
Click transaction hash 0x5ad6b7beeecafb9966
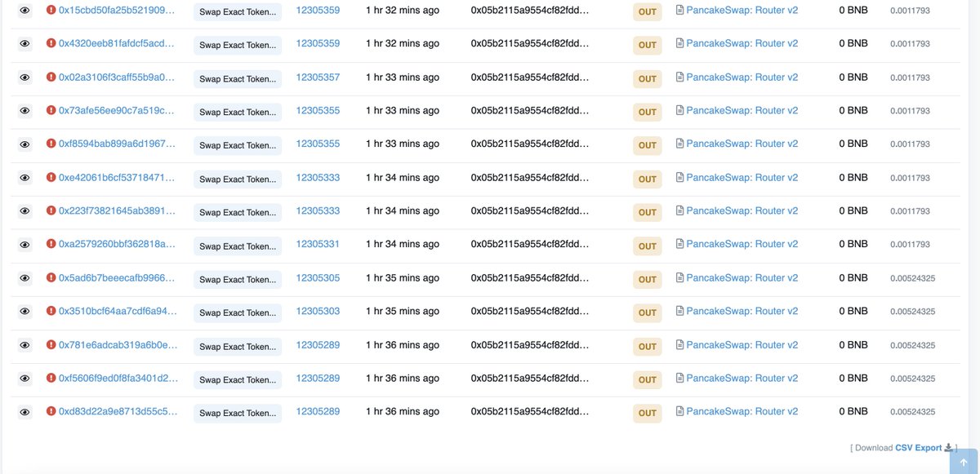click(110, 277)
